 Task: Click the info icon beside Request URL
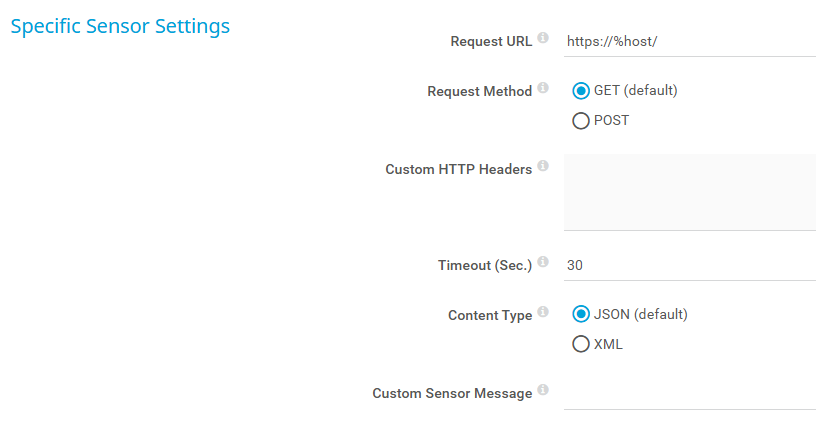(543, 38)
